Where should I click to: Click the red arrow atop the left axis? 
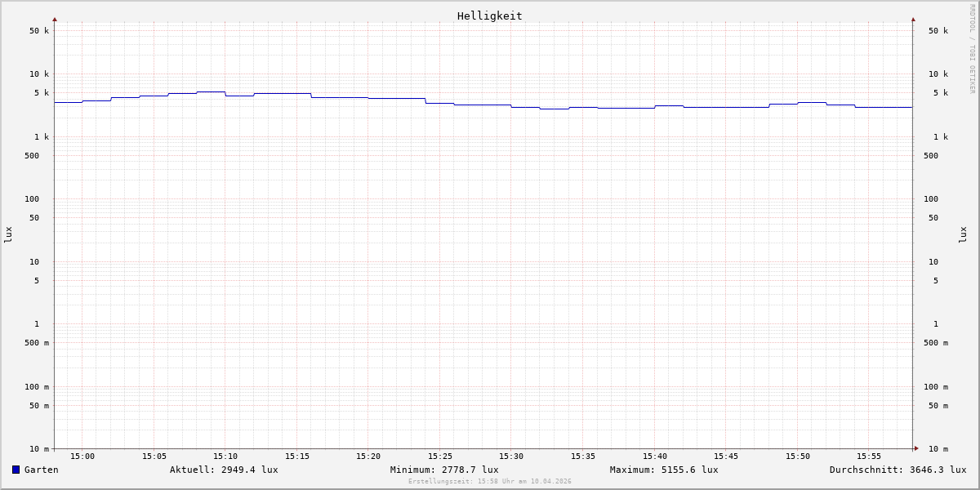tap(55, 19)
